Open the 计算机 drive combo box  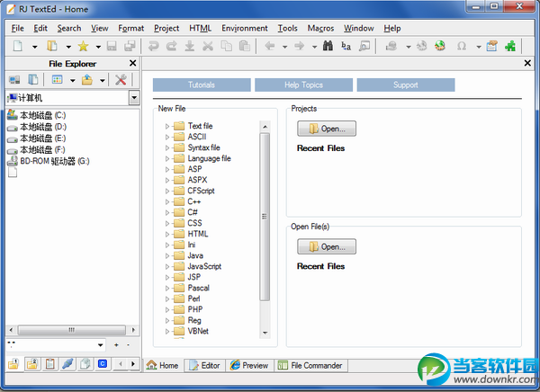(x=134, y=98)
